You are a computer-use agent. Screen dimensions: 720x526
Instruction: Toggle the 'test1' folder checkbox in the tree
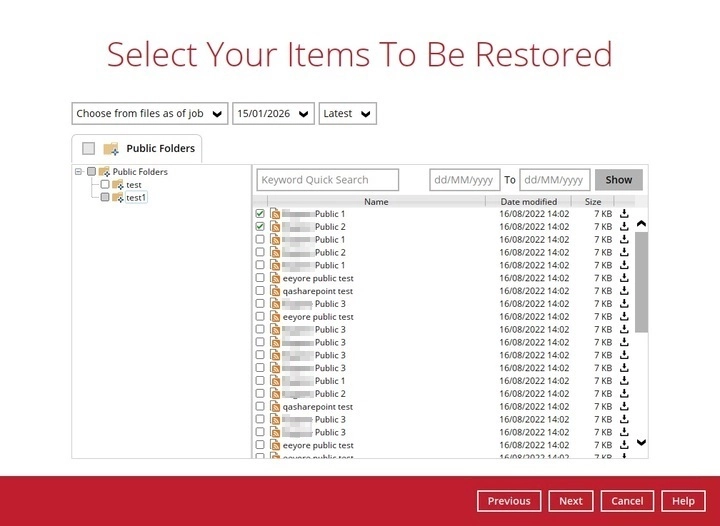[x=105, y=197]
